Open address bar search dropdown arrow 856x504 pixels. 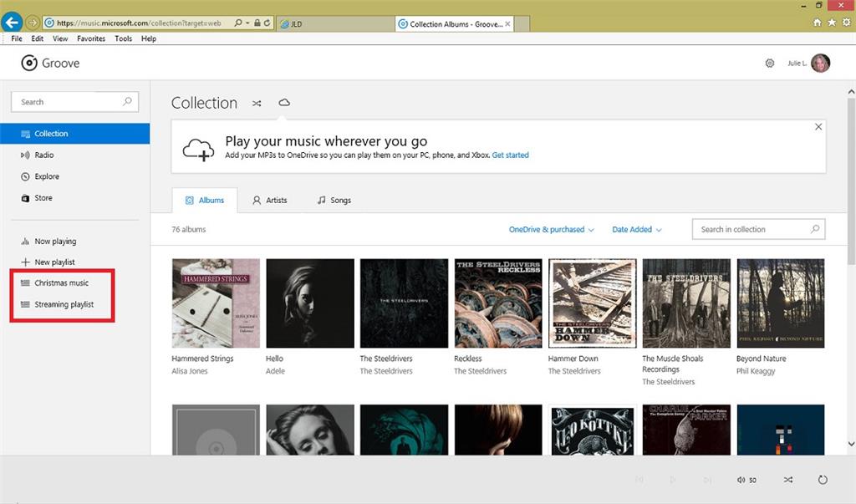(x=247, y=23)
